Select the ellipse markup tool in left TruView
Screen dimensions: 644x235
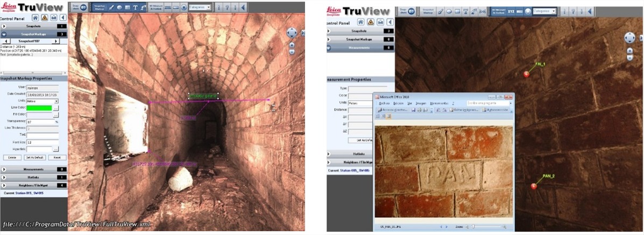[x=119, y=8]
